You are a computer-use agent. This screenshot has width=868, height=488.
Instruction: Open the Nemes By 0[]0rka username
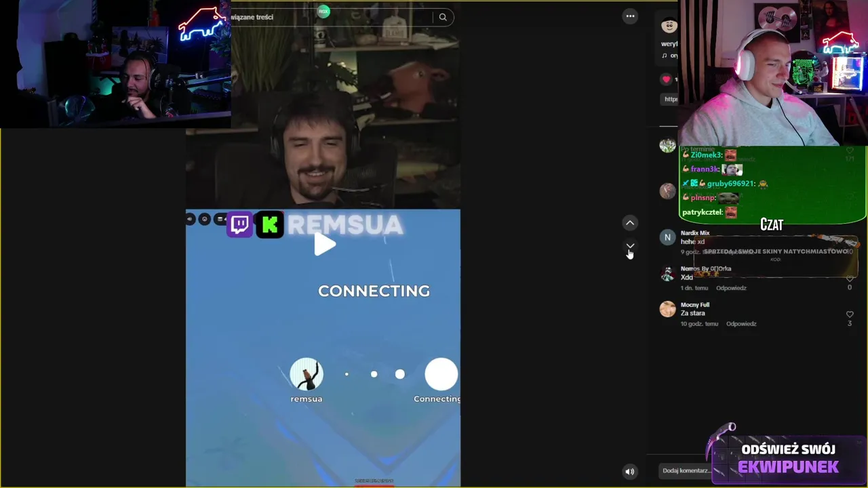click(706, 269)
